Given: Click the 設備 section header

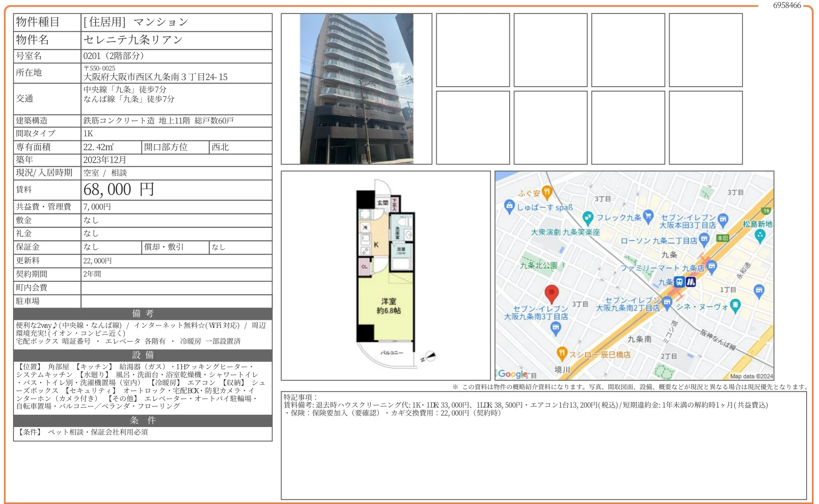Looking at the screenshot, I should click(x=143, y=355).
